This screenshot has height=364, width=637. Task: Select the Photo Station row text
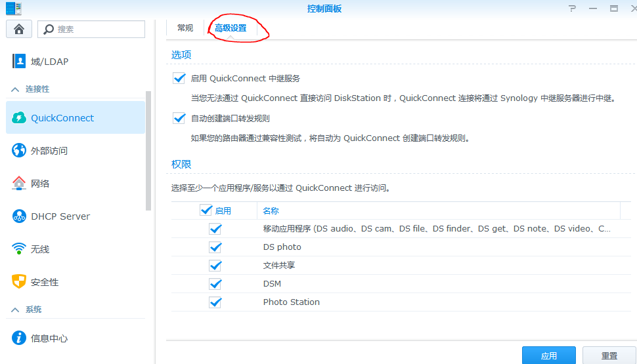tap(292, 302)
